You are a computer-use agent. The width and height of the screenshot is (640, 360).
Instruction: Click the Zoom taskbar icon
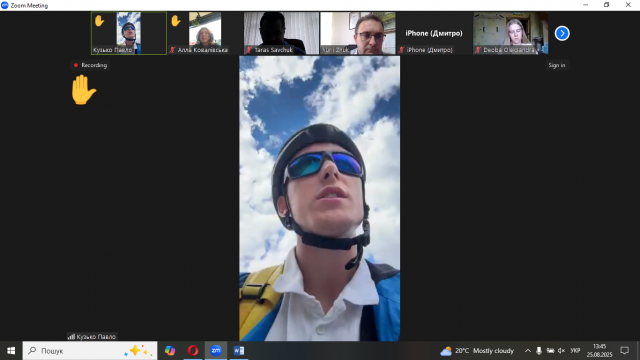pyautogui.click(x=216, y=351)
